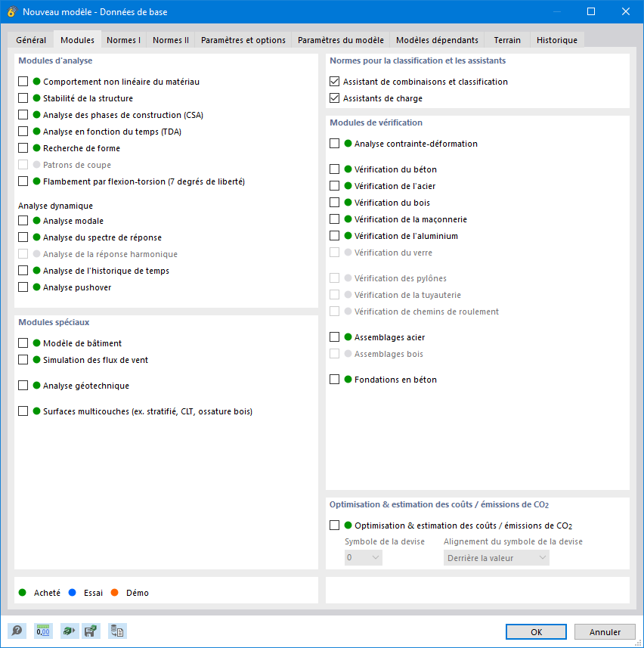Switch to Modèles dépendants tab
Image resolution: width=644 pixels, height=648 pixels.
[437, 40]
